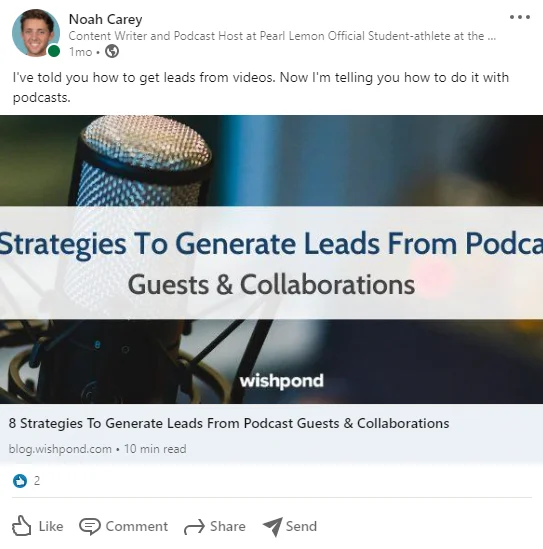
Task: Click the green online status dot
Action: click(x=54, y=51)
